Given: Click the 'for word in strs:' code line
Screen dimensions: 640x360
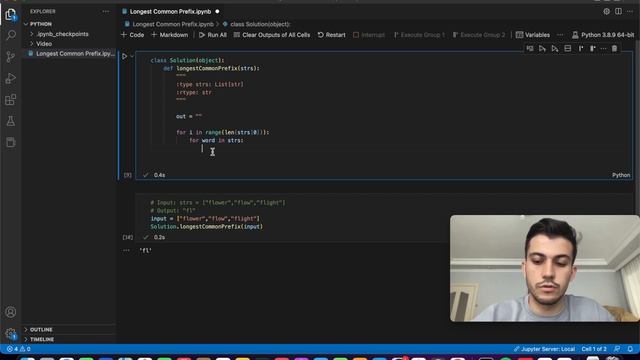Looking at the screenshot, I should [x=216, y=140].
